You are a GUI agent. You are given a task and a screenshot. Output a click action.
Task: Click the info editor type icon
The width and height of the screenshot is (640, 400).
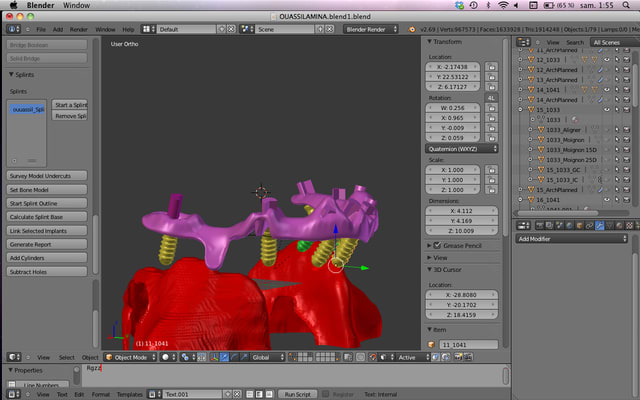point(14,29)
